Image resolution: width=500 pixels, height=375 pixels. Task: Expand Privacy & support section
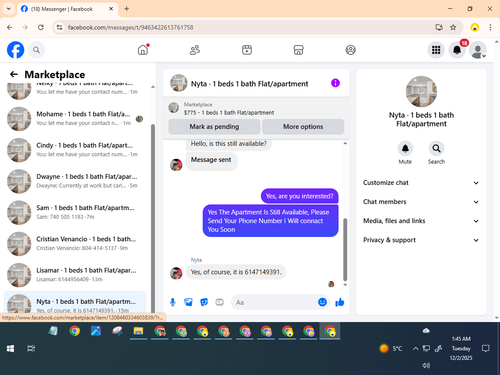click(x=421, y=240)
